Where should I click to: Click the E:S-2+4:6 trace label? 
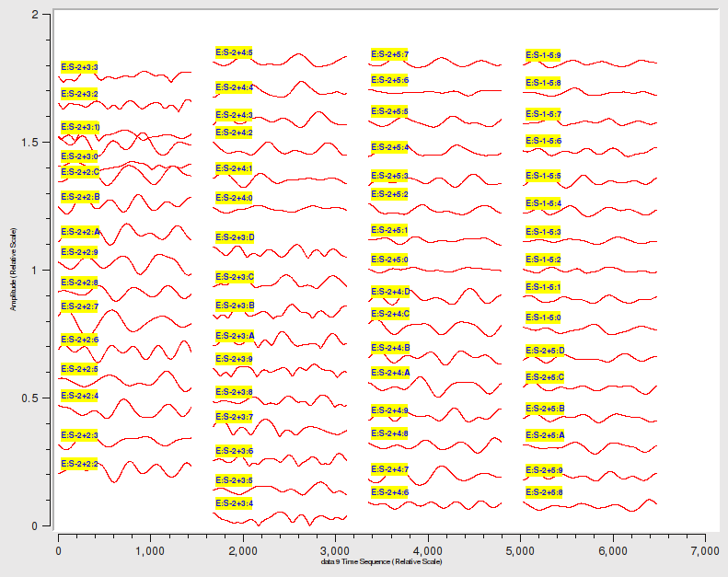click(x=389, y=492)
